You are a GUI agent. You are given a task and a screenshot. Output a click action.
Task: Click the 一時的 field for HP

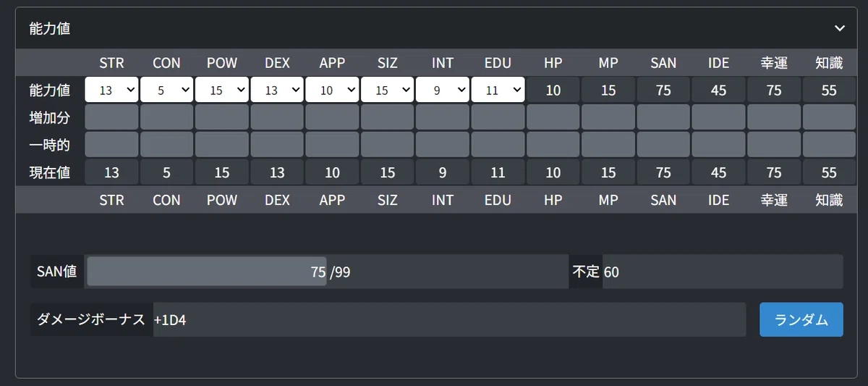(553, 145)
